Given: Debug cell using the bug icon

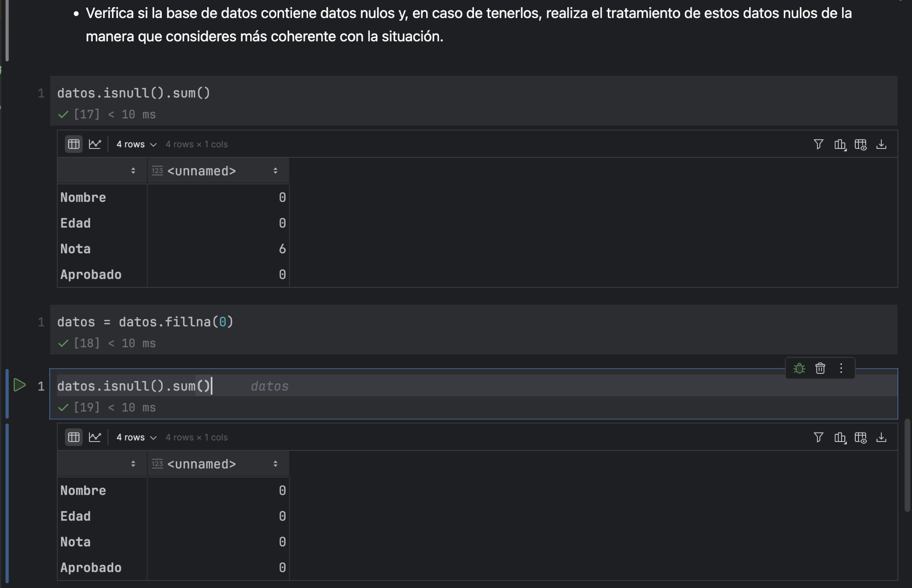Looking at the screenshot, I should (799, 368).
